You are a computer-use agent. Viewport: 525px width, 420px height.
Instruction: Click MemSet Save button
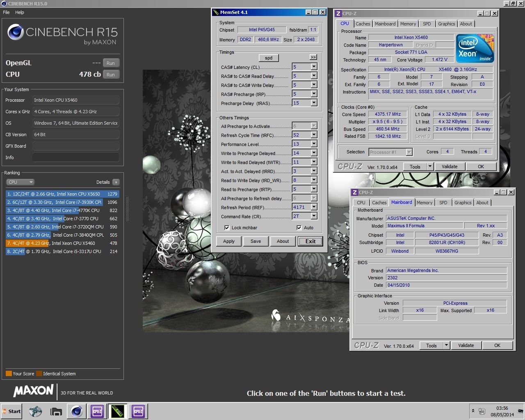click(256, 241)
